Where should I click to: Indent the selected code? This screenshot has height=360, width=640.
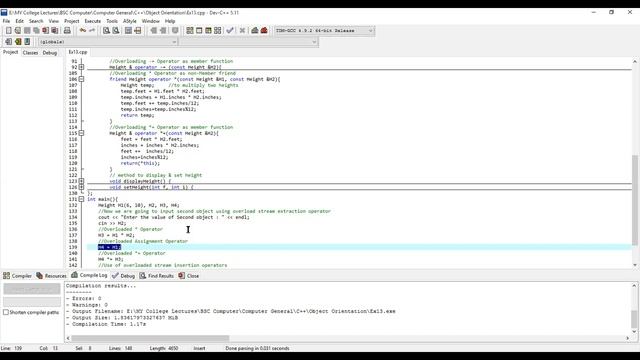tap(153, 31)
